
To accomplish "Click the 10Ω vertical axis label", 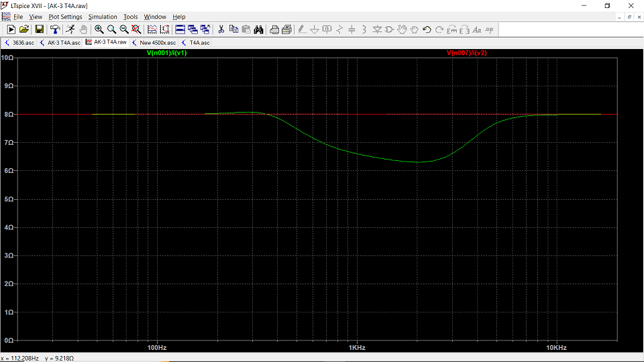I will point(7,58).
